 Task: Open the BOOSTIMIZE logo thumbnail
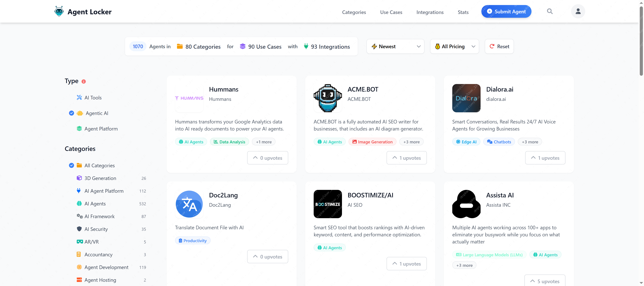(328, 204)
